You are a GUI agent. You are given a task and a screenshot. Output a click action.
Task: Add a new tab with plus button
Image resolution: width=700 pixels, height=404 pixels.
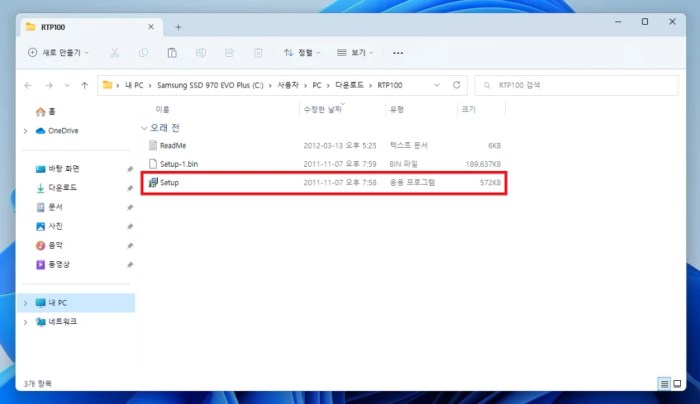(x=178, y=27)
